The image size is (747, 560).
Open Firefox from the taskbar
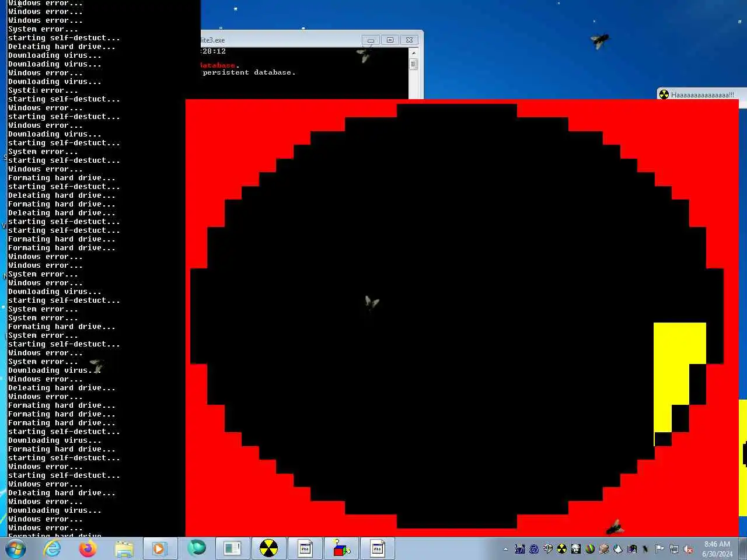coord(88,548)
